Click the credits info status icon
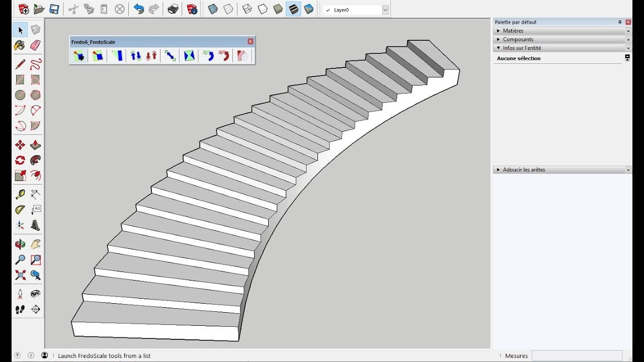 point(31,355)
